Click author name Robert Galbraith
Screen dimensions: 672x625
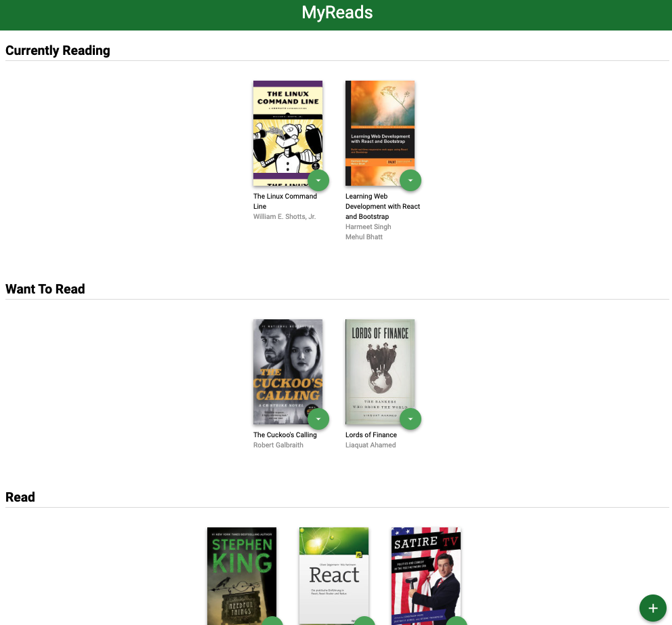click(278, 445)
